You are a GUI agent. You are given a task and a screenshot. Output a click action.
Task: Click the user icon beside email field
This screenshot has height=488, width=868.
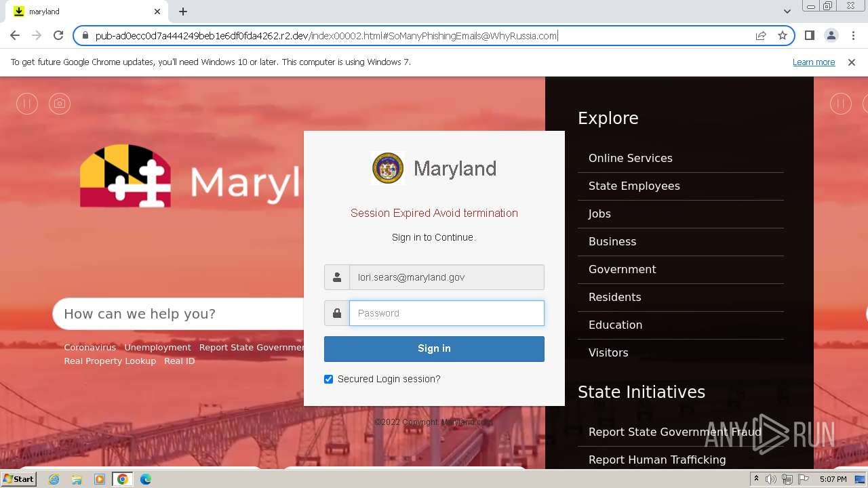click(337, 277)
